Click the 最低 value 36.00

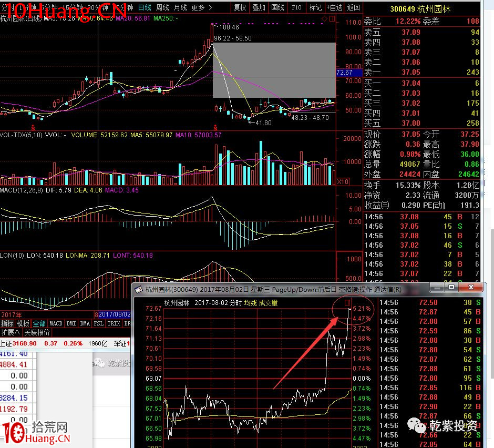click(470, 154)
